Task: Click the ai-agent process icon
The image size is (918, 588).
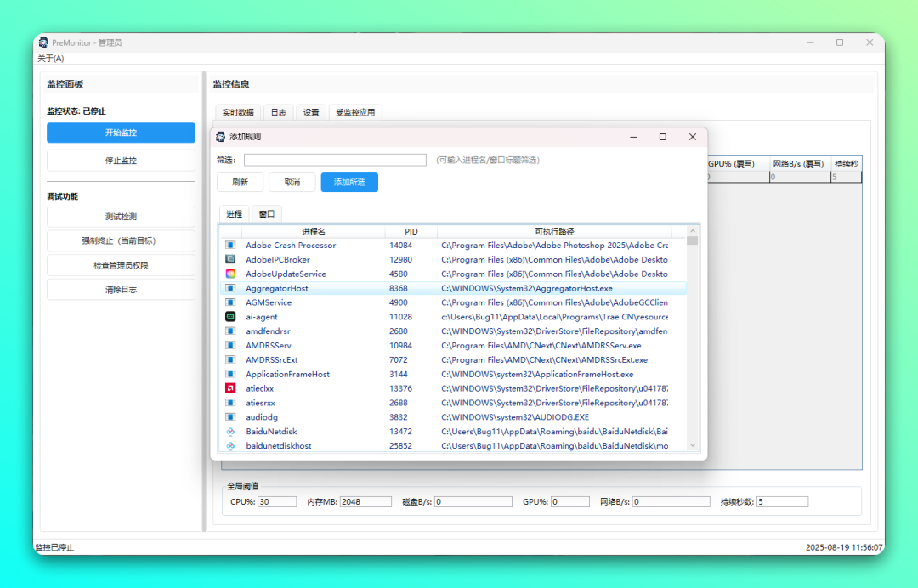Action: (x=230, y=317)
